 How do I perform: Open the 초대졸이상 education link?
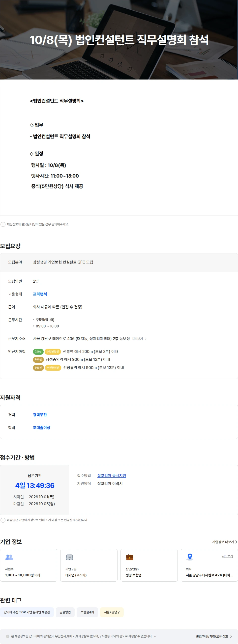tap(42, 428)
